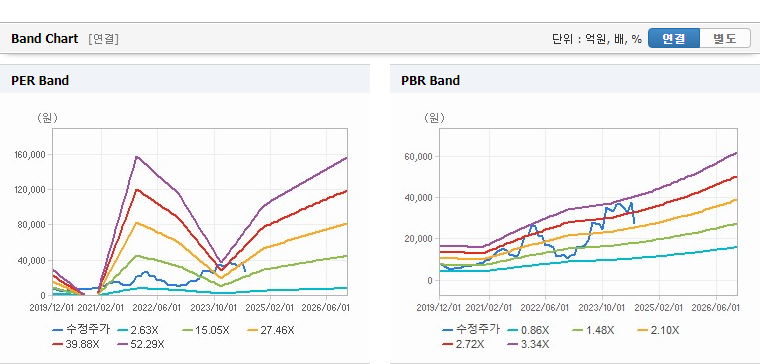Toggle the 1.48X legend entry

coord(593,330)
